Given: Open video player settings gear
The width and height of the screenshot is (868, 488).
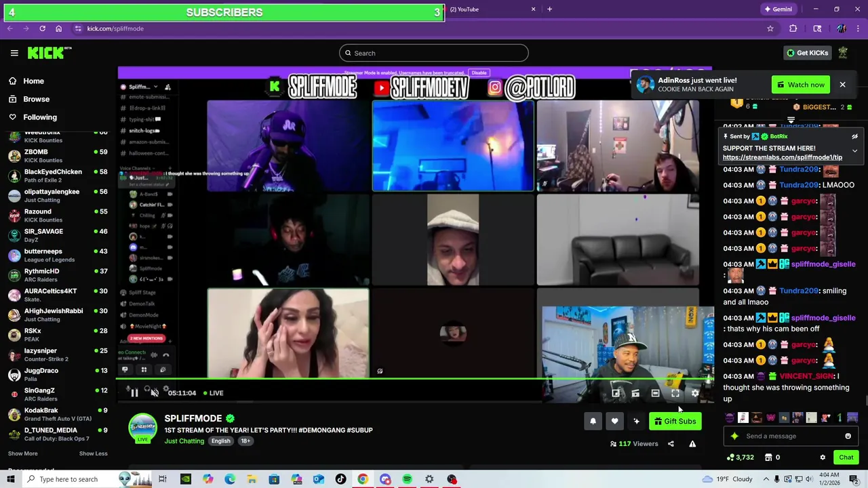Looking at the screenshot, I should 695,393.
